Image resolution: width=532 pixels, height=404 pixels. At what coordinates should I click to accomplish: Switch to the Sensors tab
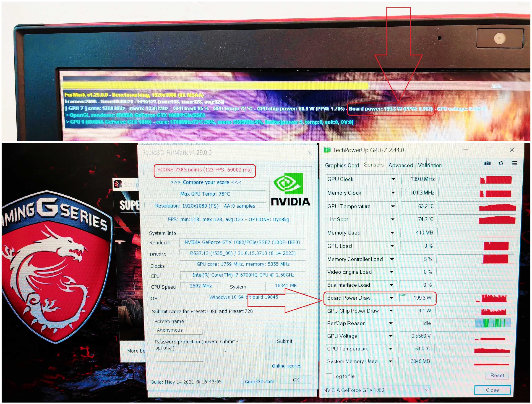pos(374,165)
